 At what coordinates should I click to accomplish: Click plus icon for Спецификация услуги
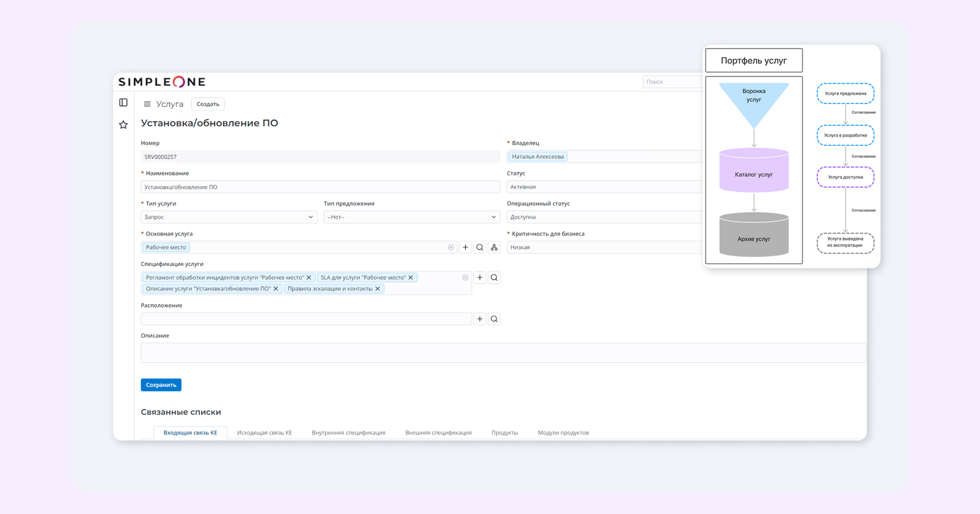[x=480, y=278]
